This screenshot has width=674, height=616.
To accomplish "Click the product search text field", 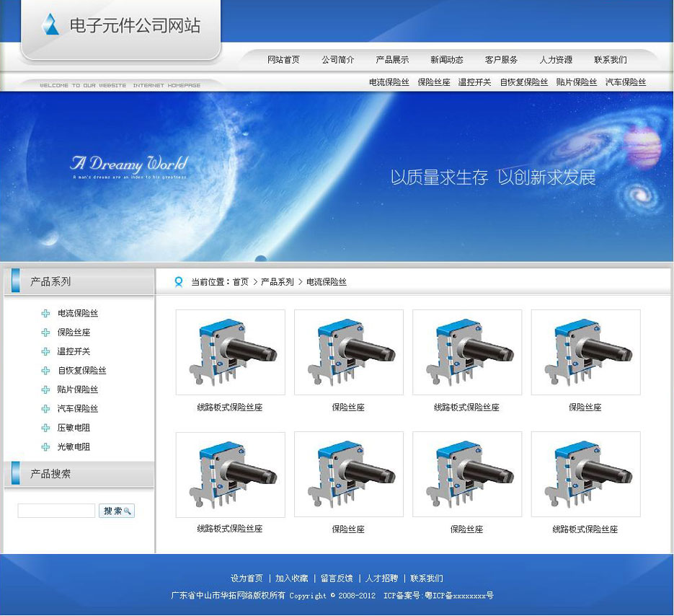I will point(56,511).
